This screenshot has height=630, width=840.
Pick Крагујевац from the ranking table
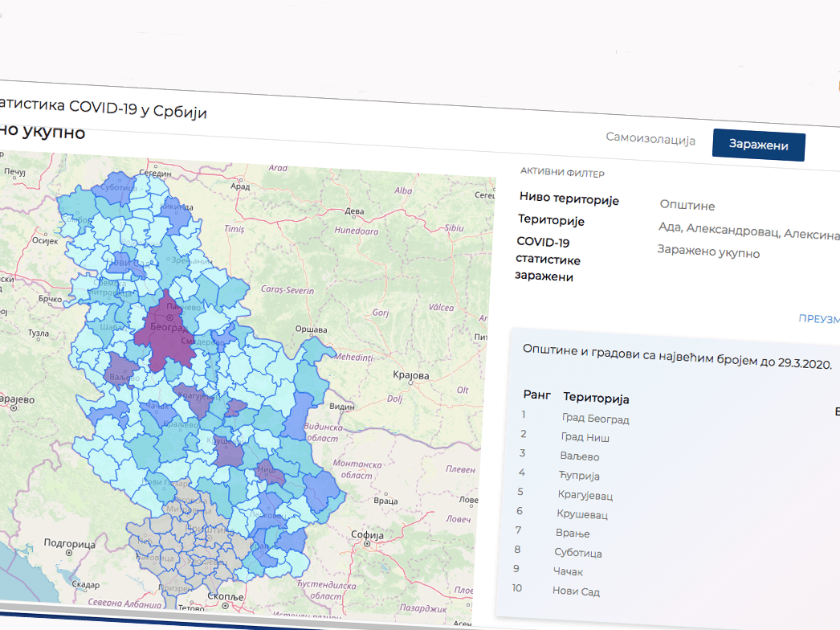click(x=585, y=495)
